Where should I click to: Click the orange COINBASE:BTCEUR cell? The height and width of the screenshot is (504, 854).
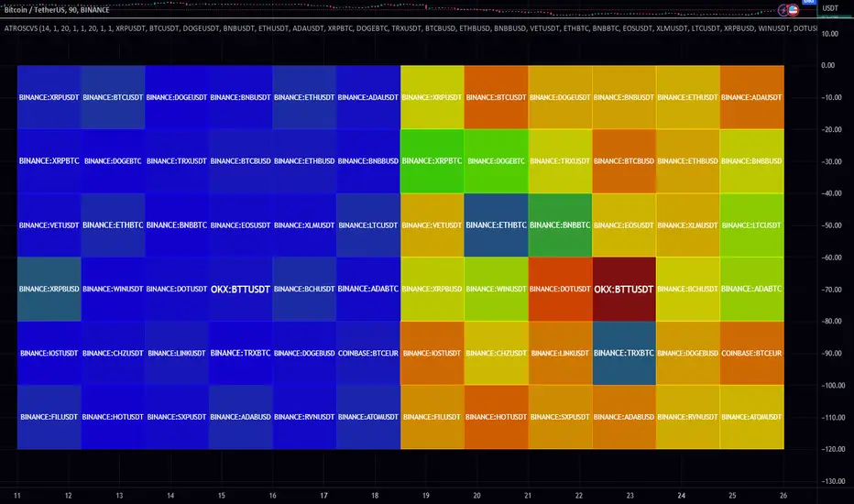[x=751, y=353]
